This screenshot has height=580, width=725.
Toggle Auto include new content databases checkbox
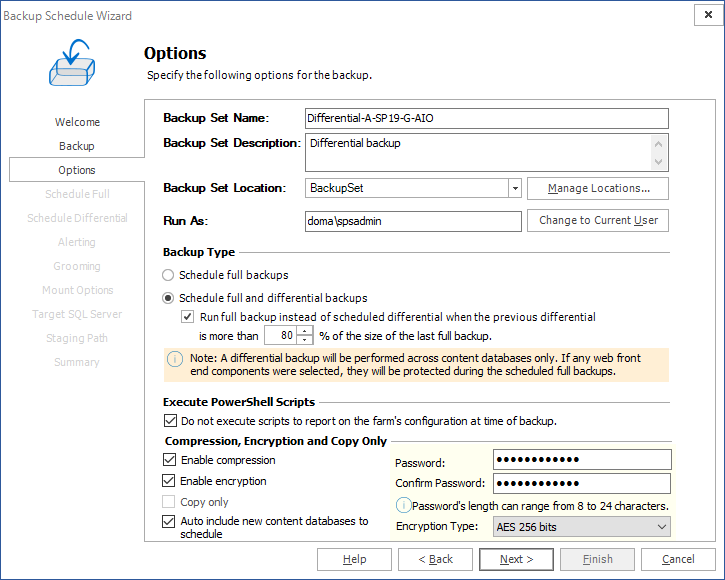[x=168, y=521]
